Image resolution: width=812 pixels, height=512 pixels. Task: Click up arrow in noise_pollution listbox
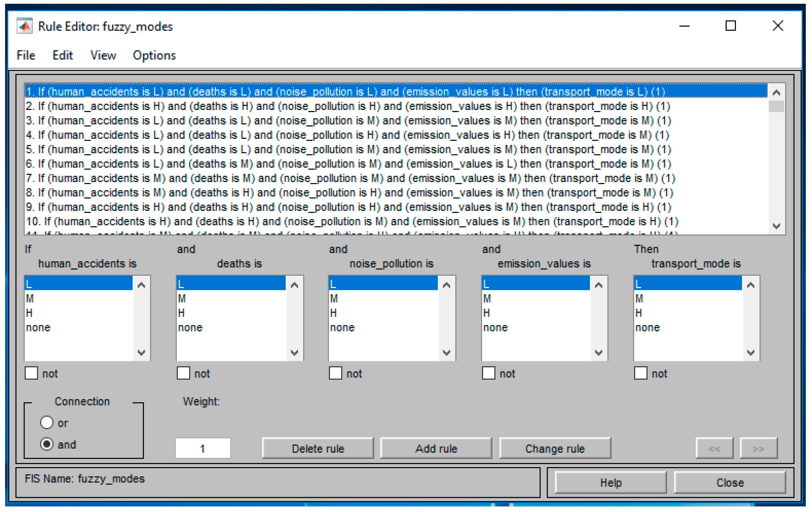pyautogui.click(x=447, y=285)
